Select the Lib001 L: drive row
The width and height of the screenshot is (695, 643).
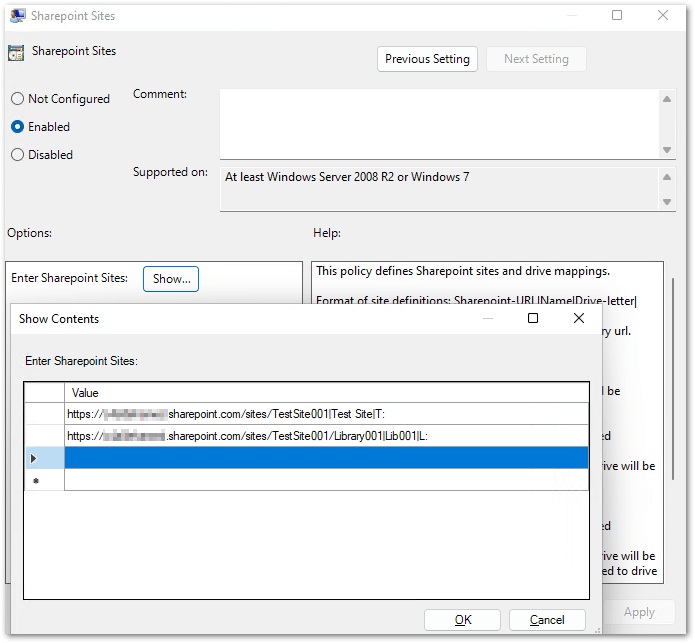pos(326,436)
